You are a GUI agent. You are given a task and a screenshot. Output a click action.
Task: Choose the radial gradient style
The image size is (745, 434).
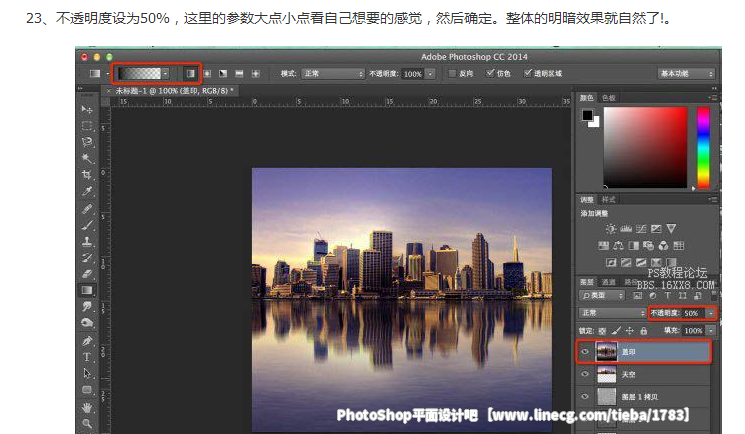click(207, 74)
